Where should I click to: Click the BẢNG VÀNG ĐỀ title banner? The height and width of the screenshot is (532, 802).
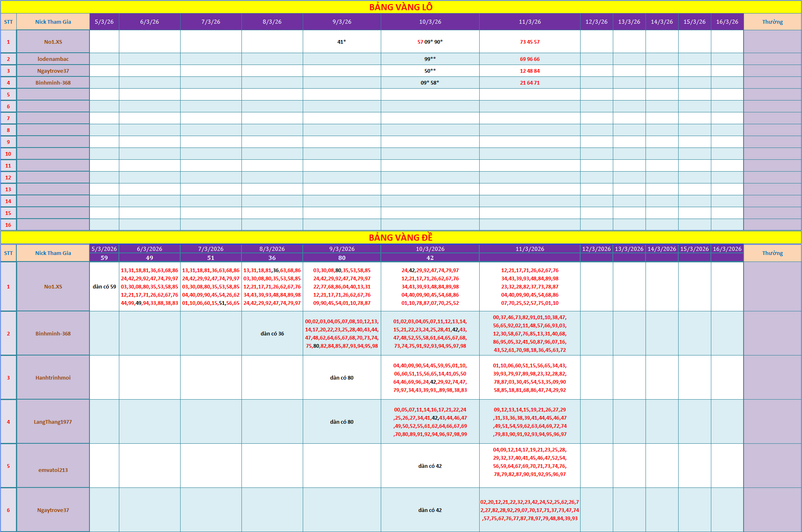[x=400, y=237]
